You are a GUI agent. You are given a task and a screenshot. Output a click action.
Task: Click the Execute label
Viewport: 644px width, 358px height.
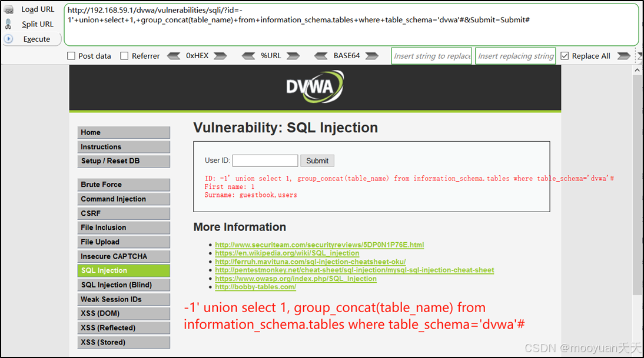36,39
